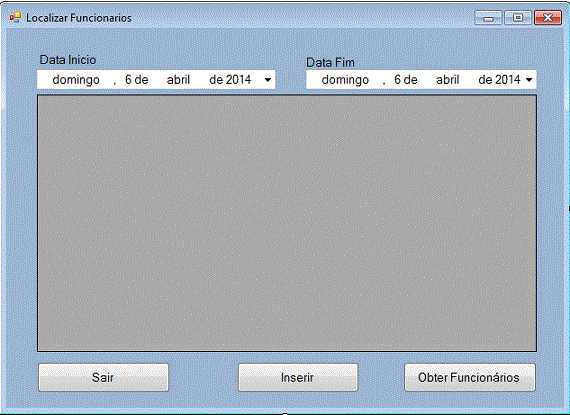The image size is (570, 415).
Task: Click the empty gray data grid area
Action: coord(287,223)
